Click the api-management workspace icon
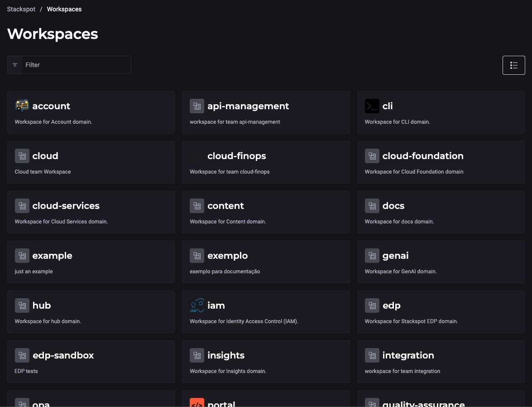The width and height of the screenshot is (532, 407). (197, 106)
